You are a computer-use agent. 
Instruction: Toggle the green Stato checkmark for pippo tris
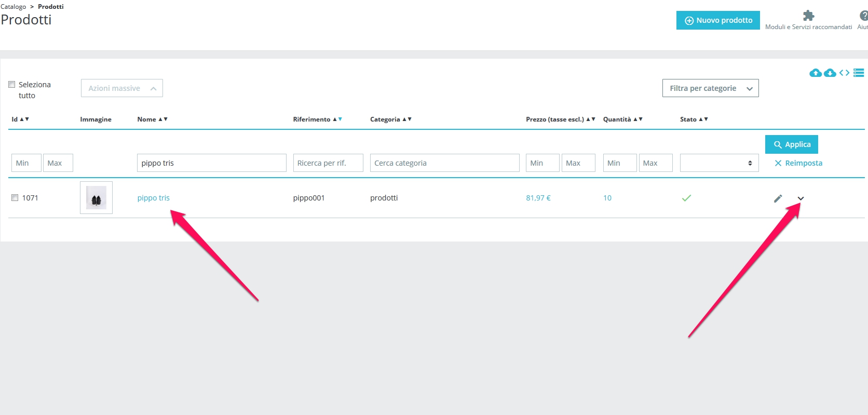(686, 198)
